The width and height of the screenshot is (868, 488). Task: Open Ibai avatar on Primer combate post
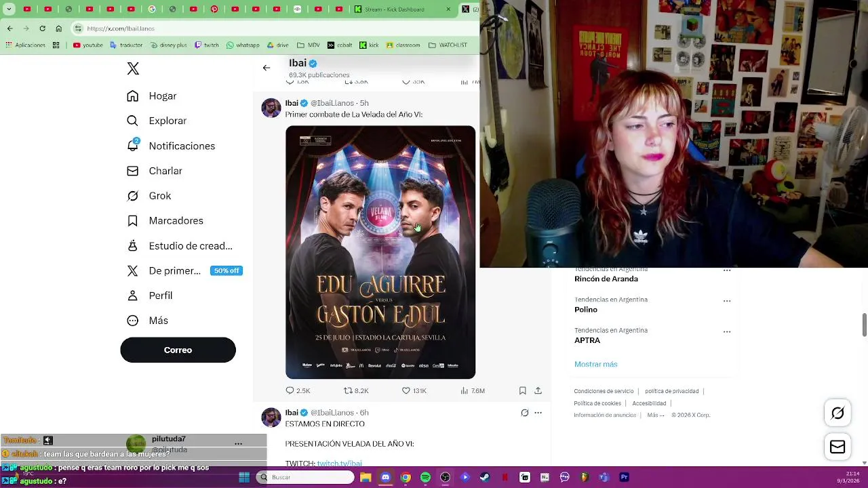(x=271, y=108)
